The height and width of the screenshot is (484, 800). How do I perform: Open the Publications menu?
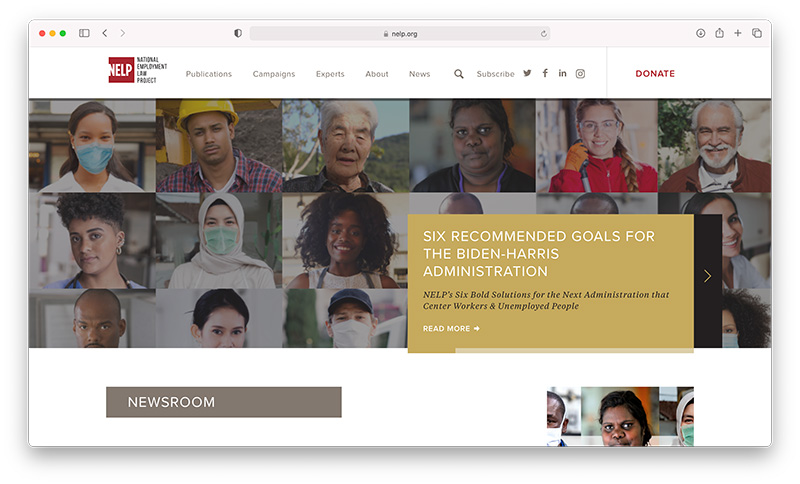pyautogui.click(x=208, y=74)
